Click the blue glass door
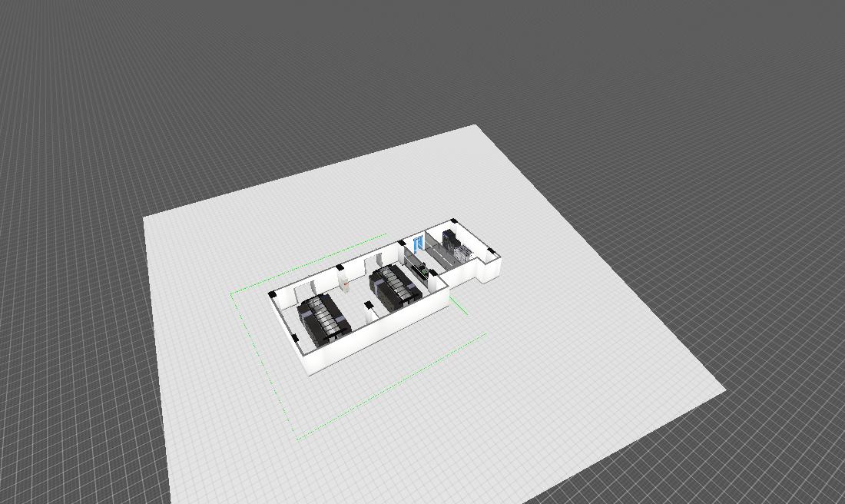This screenshot has width=845, height=504. (418, 244)
